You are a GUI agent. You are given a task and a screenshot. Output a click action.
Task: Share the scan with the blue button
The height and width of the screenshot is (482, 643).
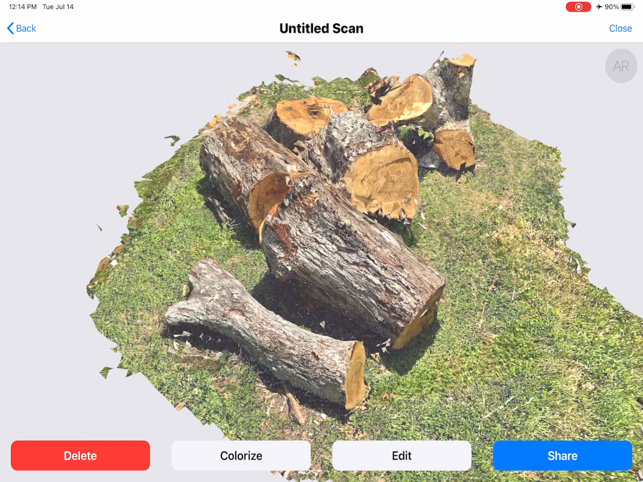point(562,455)
